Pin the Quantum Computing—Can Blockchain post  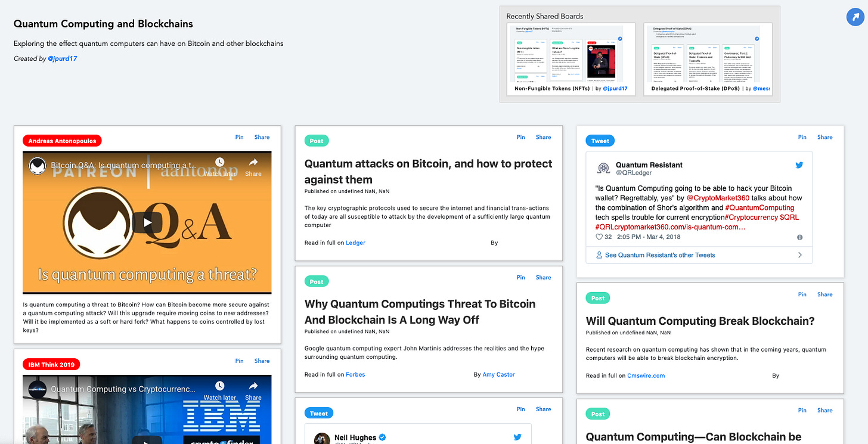[x=802, y=410]
